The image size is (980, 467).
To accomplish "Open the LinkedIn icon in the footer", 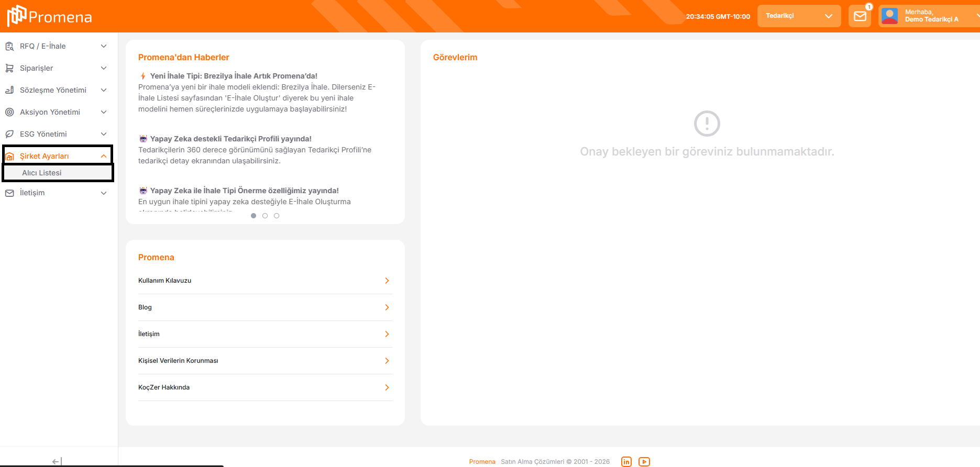I will (626, 462).
